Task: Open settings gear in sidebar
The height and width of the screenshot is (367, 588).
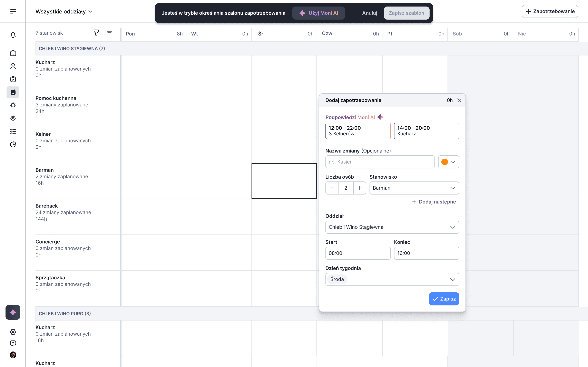Action: click(13, 332)
